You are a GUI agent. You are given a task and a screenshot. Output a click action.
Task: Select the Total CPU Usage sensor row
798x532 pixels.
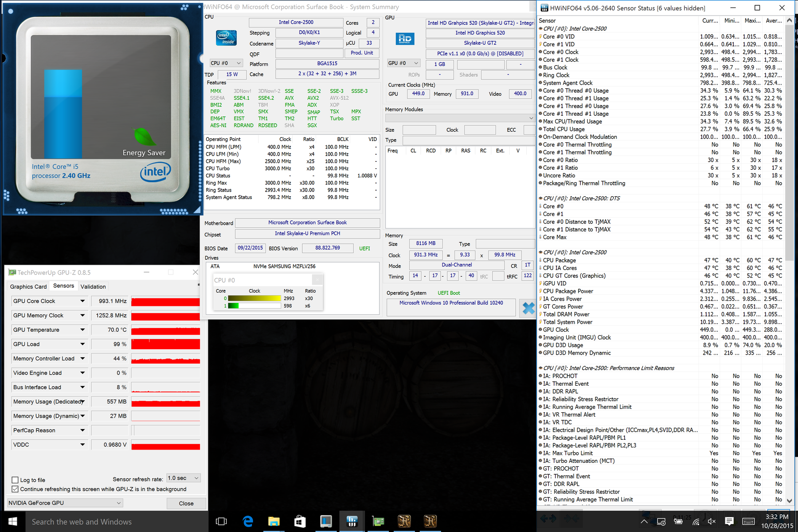click(661, 129)
